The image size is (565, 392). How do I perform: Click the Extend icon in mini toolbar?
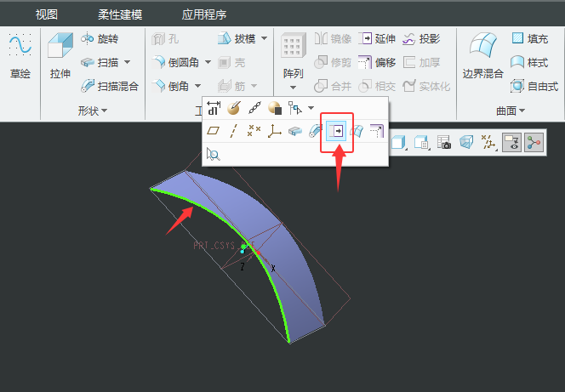tap(336, 131)
